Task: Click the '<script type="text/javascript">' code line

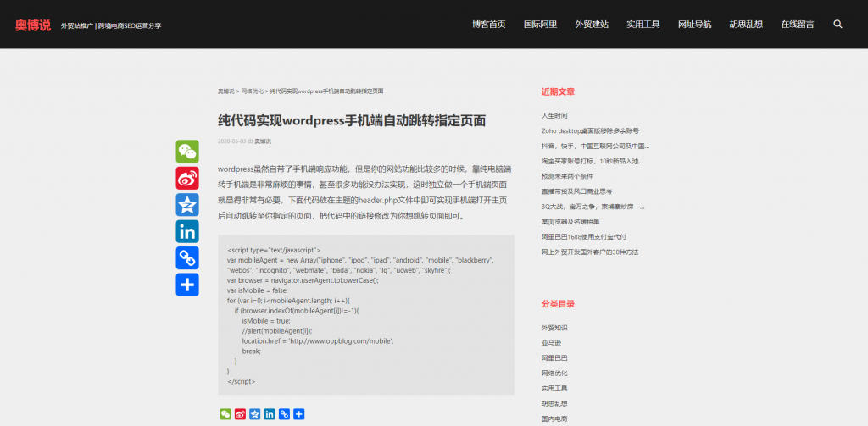Action: pyautogui.click(x=274, y=250)
